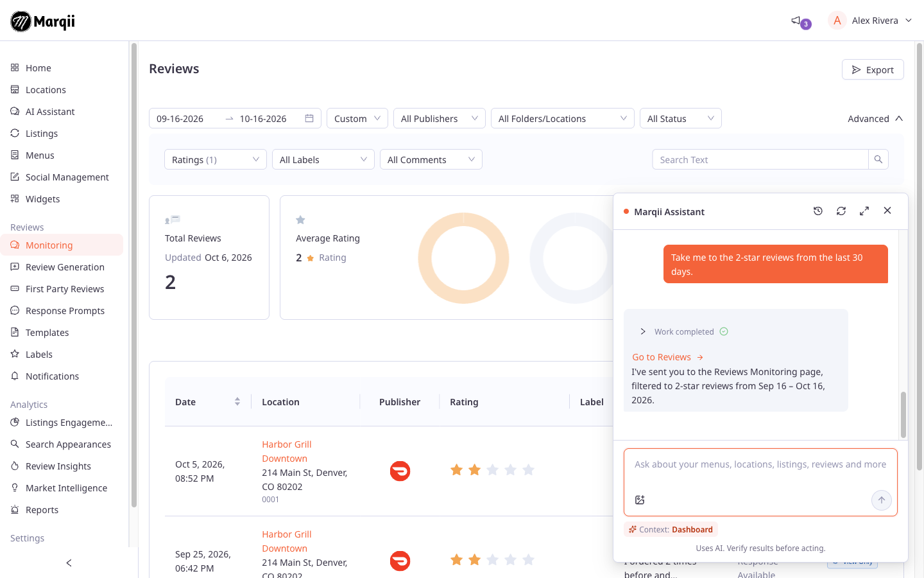Click the assistant chat scrollbar thumb

click(903, 415)
